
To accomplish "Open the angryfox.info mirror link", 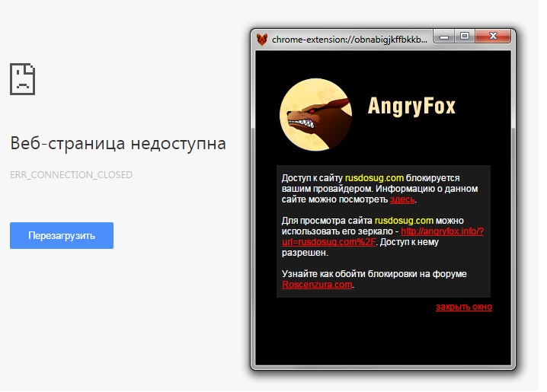I will click(382, 237).
